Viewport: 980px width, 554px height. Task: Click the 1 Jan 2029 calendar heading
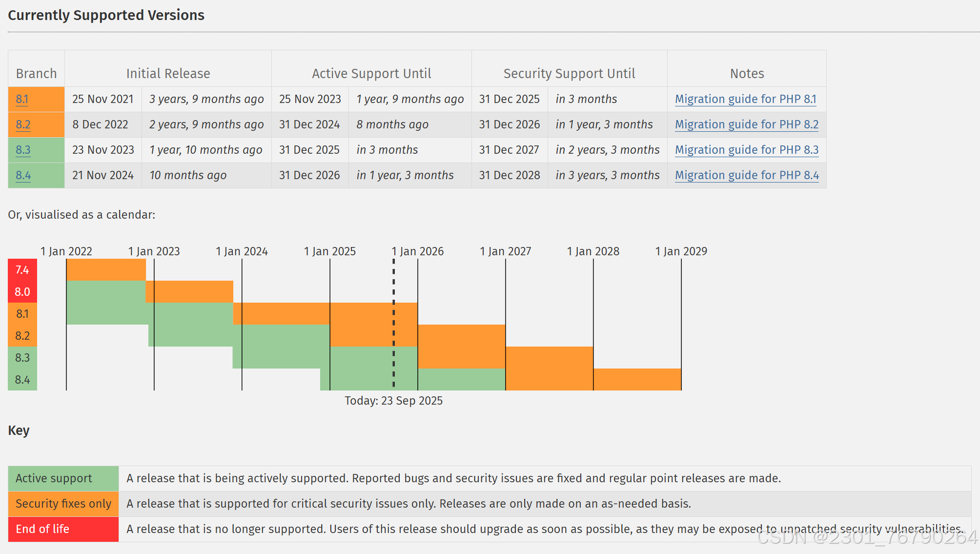[681, 251]
